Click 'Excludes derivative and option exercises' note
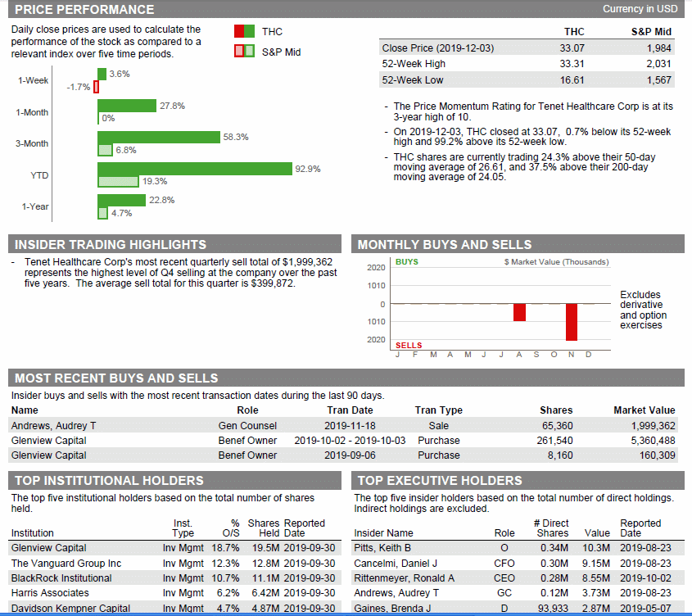Viewport: 692px width, 616px height. (643, 310)
